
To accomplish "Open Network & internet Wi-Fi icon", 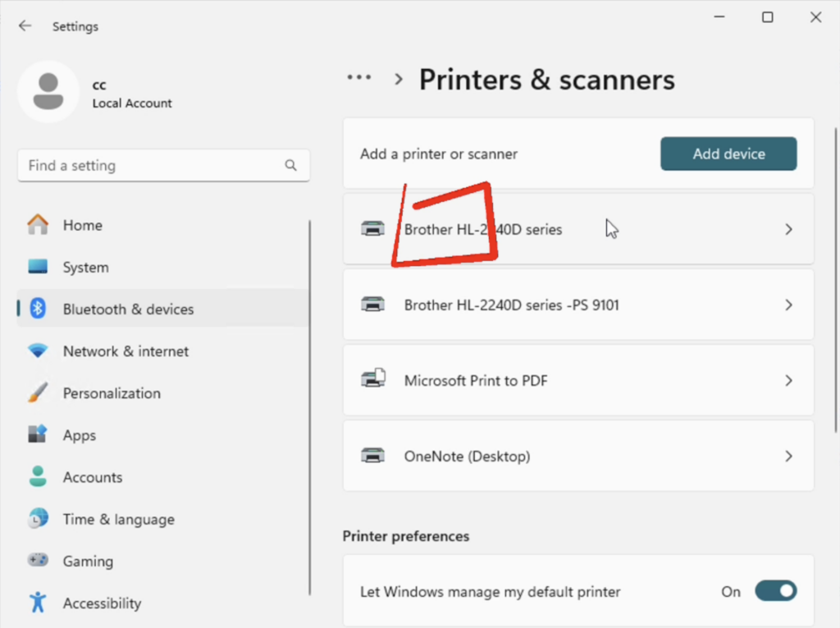I will 38,351.
